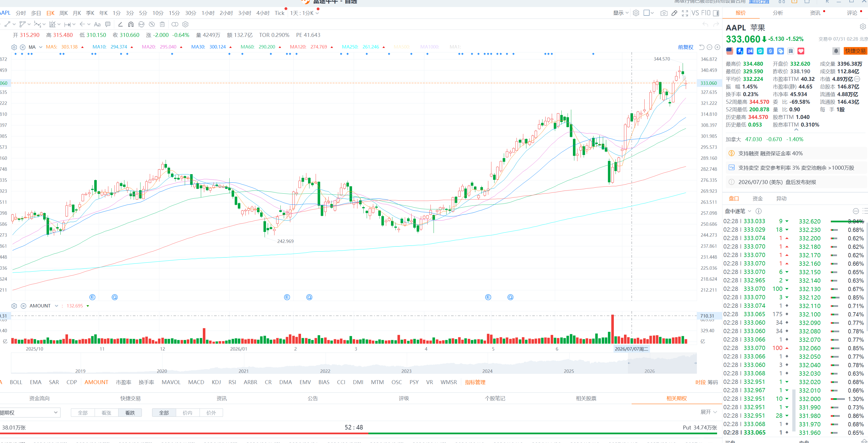Switch to 分时 intraday chart
The image size is (868, 443).
point(21,13)
